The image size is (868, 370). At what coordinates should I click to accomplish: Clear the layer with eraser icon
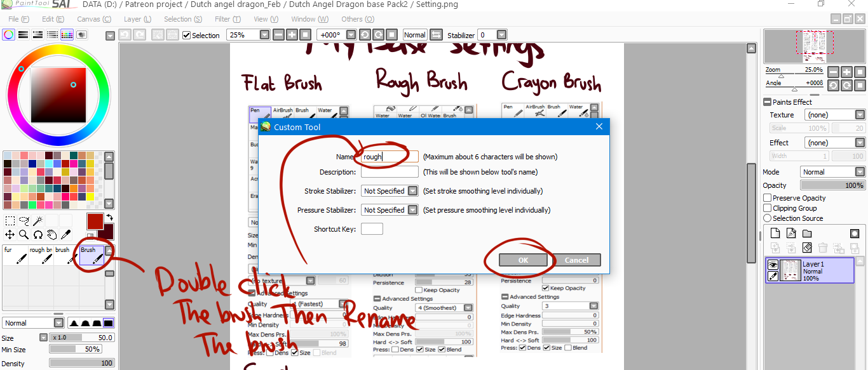pyautogui.click(x=807, y=248)
